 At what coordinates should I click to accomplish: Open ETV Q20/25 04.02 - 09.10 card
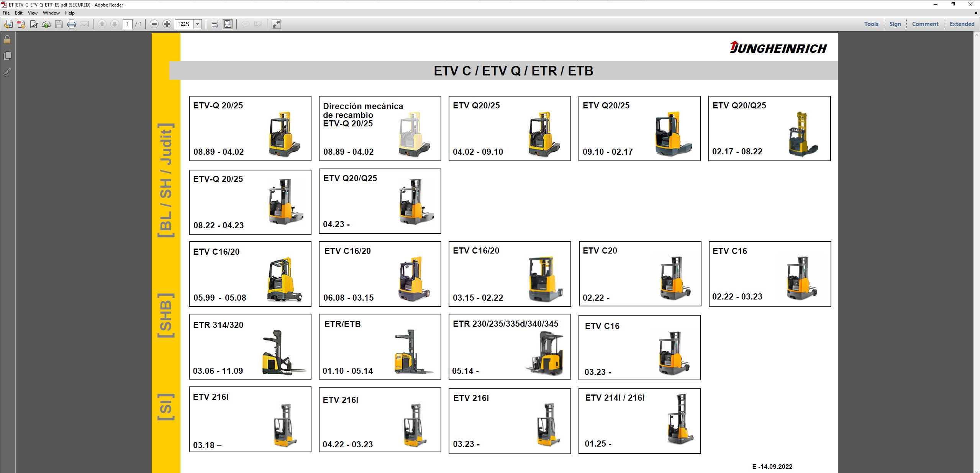tap(510, 128)
